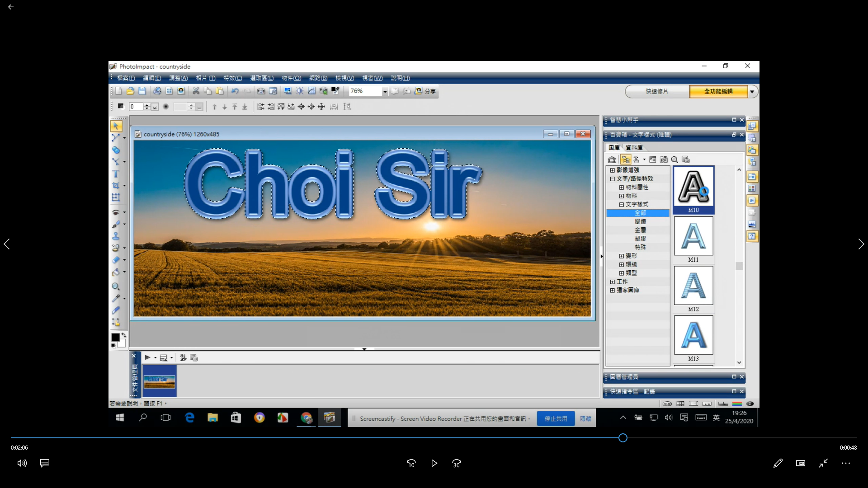Select the Transform tool in the toolbox

(x=116, y=197)
